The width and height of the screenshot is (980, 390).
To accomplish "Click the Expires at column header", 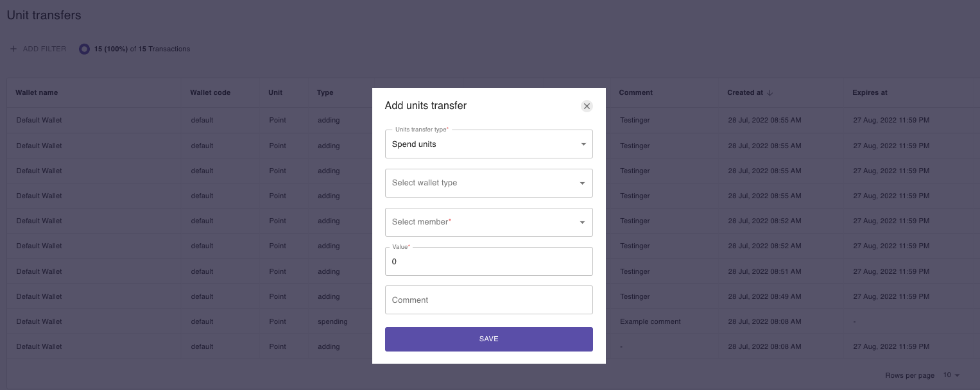I will (x=870, y=92).
